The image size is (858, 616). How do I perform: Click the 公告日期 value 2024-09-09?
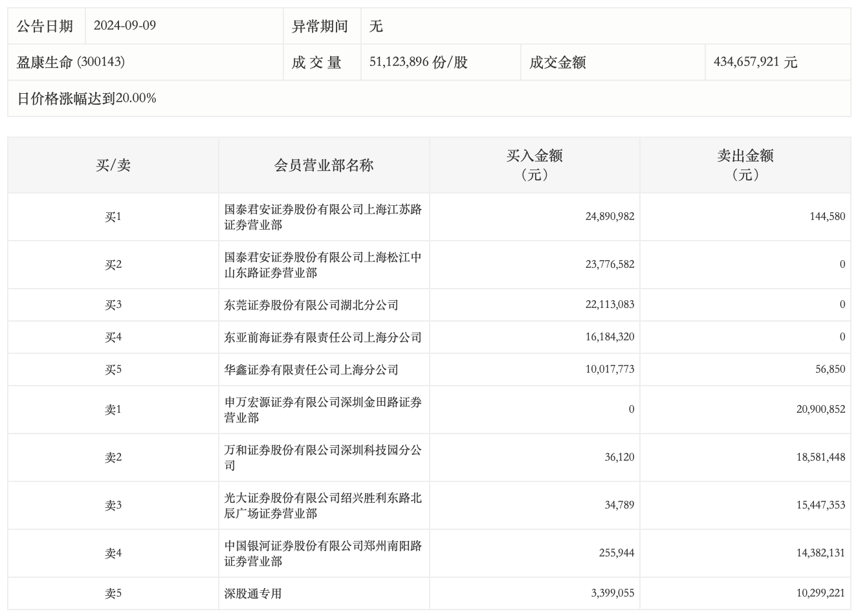coord(125,26)
